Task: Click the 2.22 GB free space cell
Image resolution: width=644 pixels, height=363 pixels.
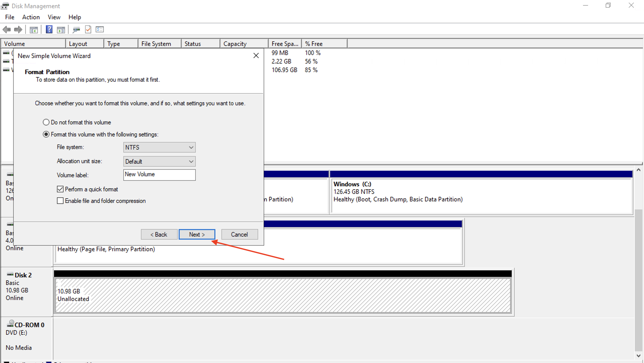Action: pyautogui.click(x=281, y=61)
